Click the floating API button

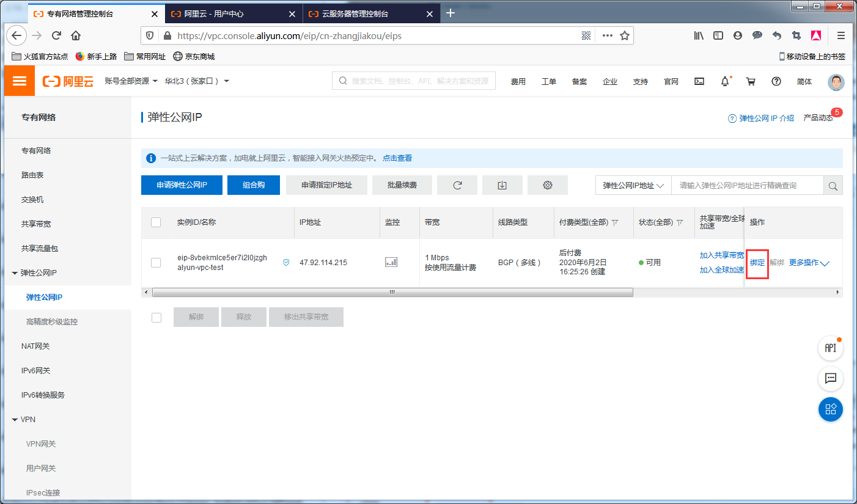[x=830, y=348]
